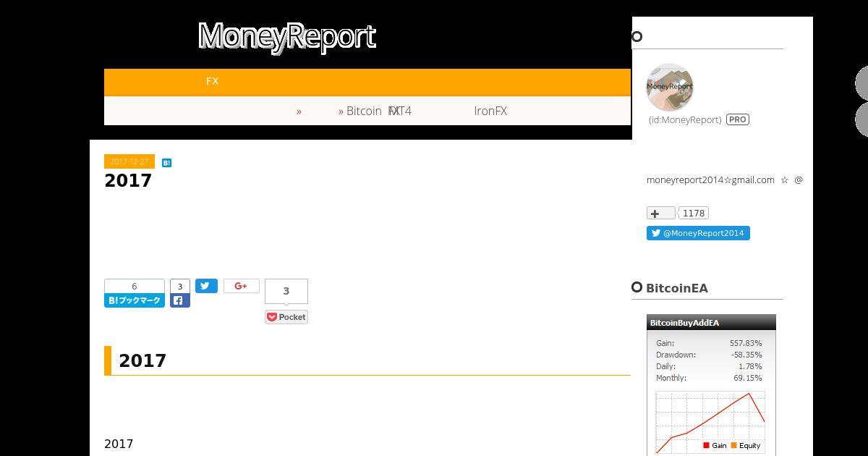This screenshot has height=456, width=868.
Task: Open the MT4 link in the sub-navigation
Action: (401, 111)
